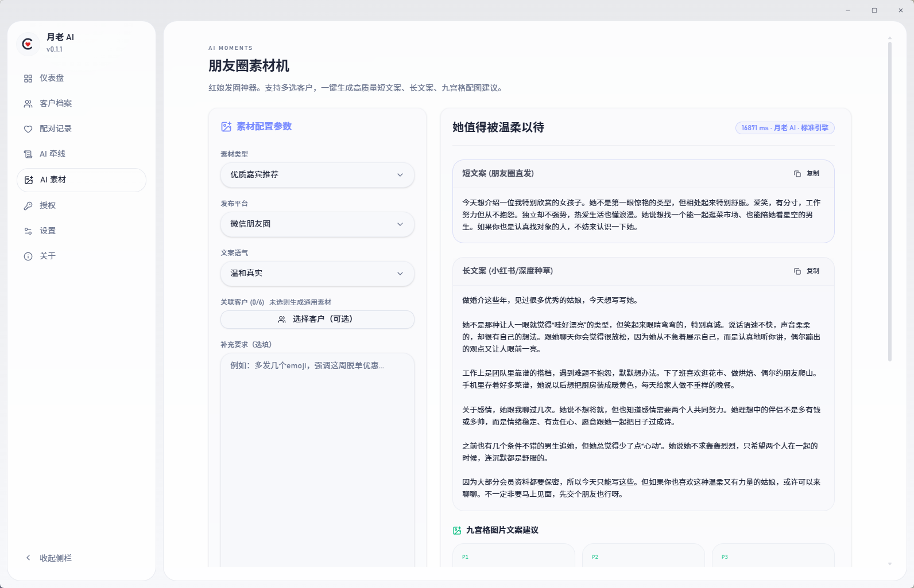Click the vertical scrollbar thumb

pos(890,201)
